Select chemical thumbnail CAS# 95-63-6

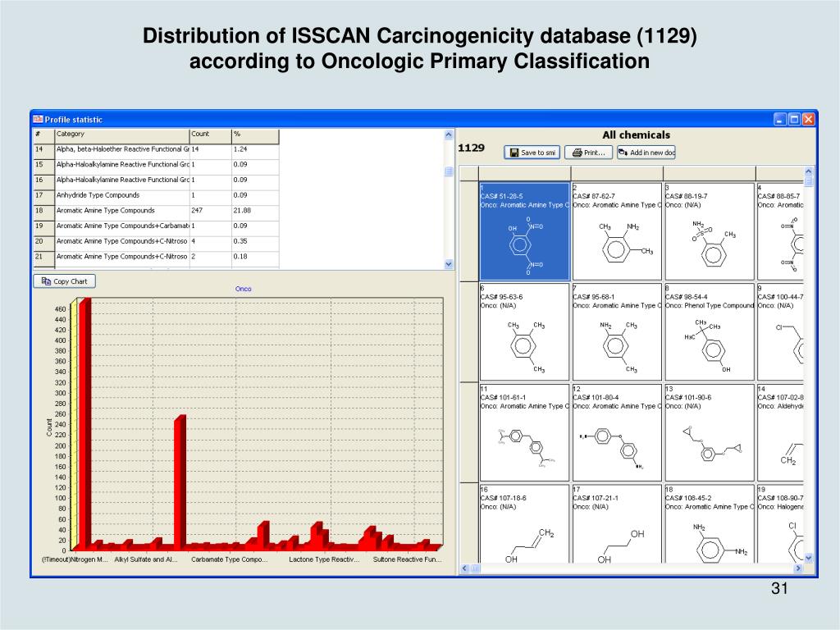524,332
